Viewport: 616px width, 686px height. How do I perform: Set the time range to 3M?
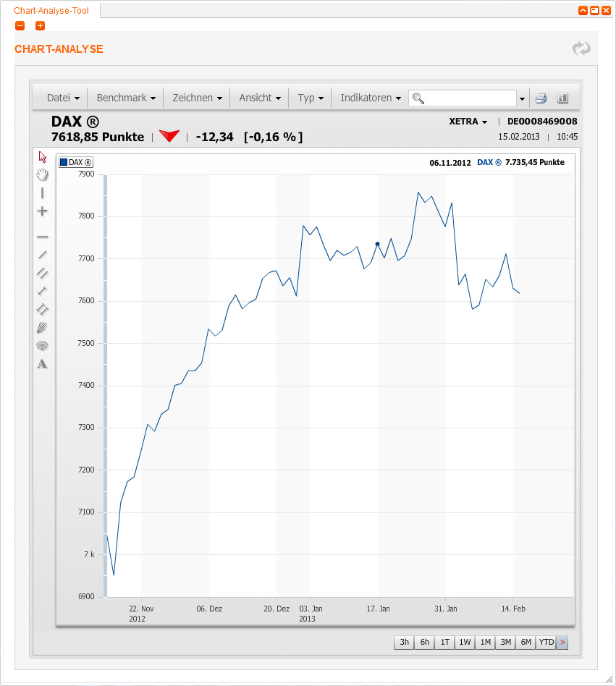click(505, 643)
